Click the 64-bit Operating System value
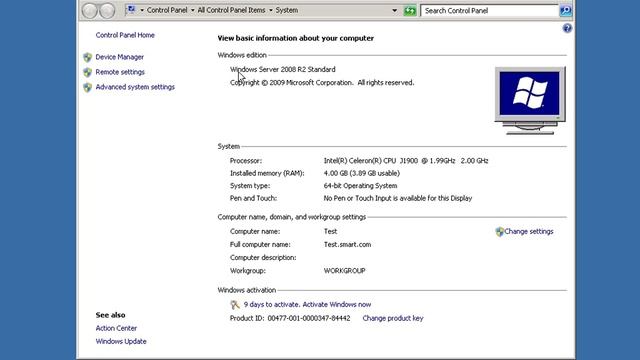Screen dimensions: 640x360 point(360,186)
